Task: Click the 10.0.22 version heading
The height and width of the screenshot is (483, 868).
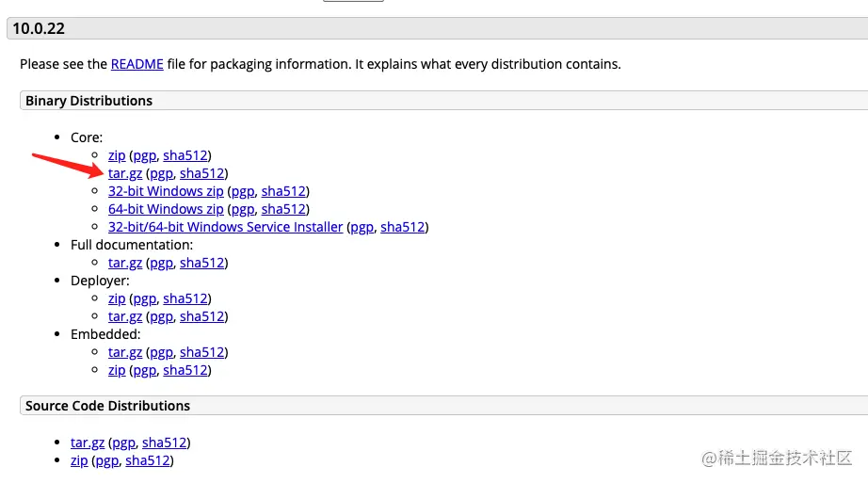Action: (x=39, y=29)
